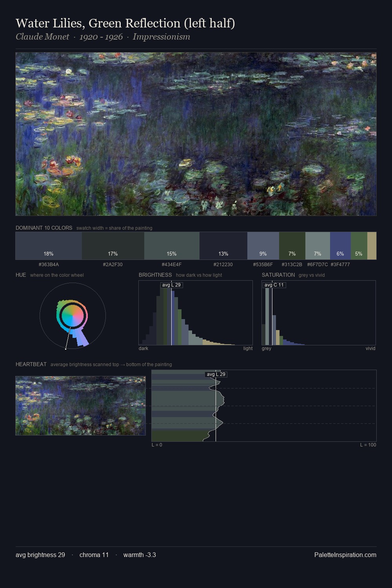The height and width of the screenshot is (588, 392).
Task: Click the heartbeat brightness scan chart
Action: (x=264, y=406)
